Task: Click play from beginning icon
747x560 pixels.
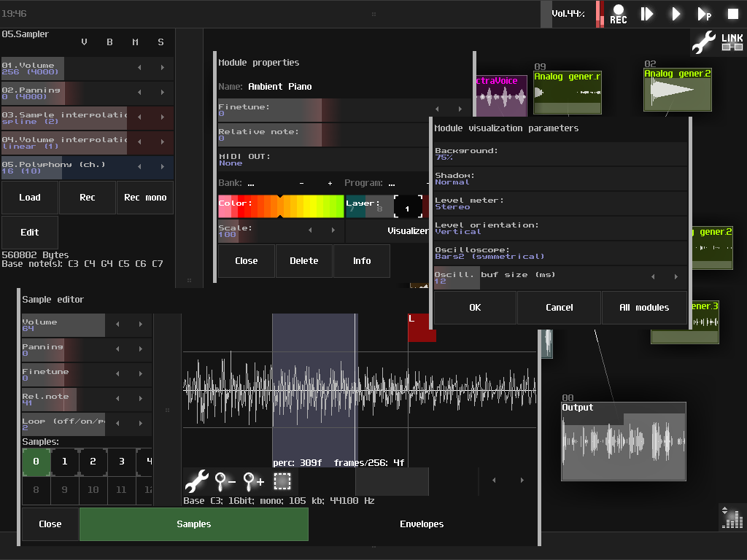Action: [x=647, y=14]
